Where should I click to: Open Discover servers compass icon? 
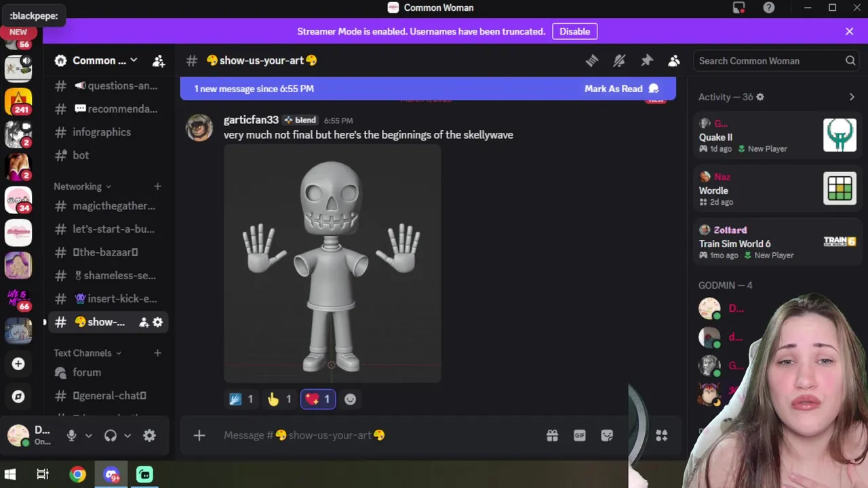coord(18,396)
